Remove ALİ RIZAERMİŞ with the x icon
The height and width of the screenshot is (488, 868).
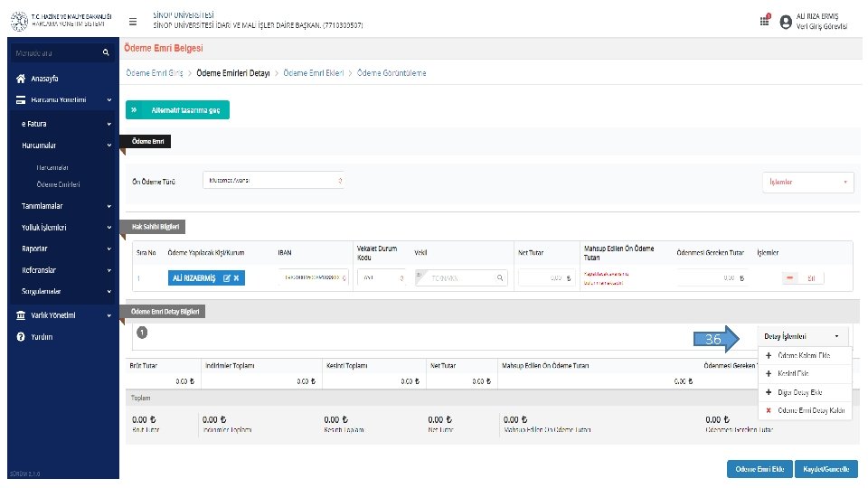point(236,278)
